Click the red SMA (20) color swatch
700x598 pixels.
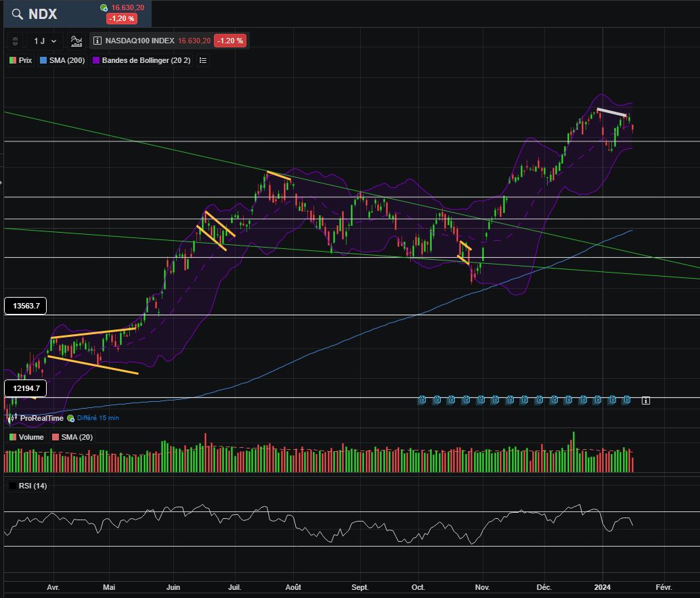coord(56,437)
